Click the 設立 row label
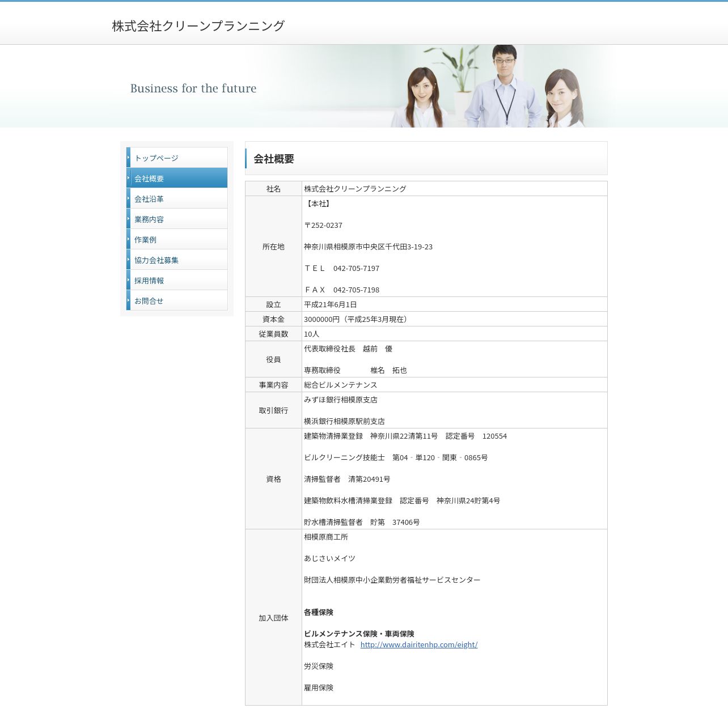This screenshot has width=728, height=717. [273, 304]
